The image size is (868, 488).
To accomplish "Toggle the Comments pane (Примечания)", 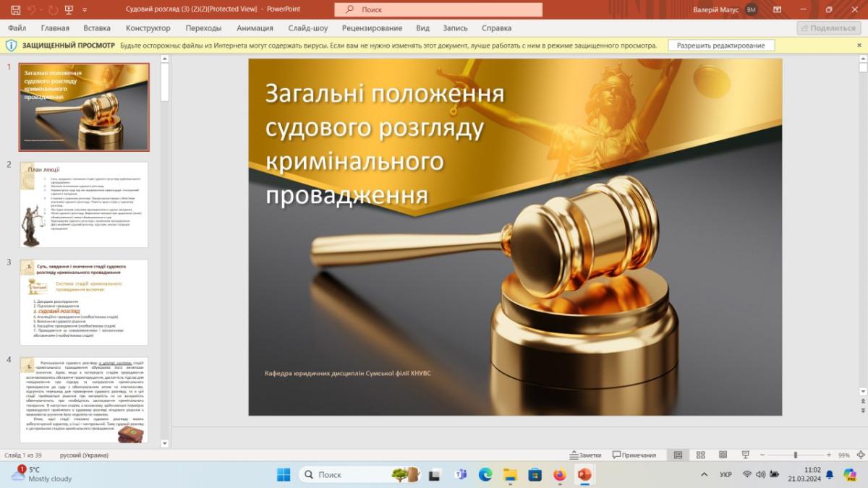I will (x=634, y=455).
